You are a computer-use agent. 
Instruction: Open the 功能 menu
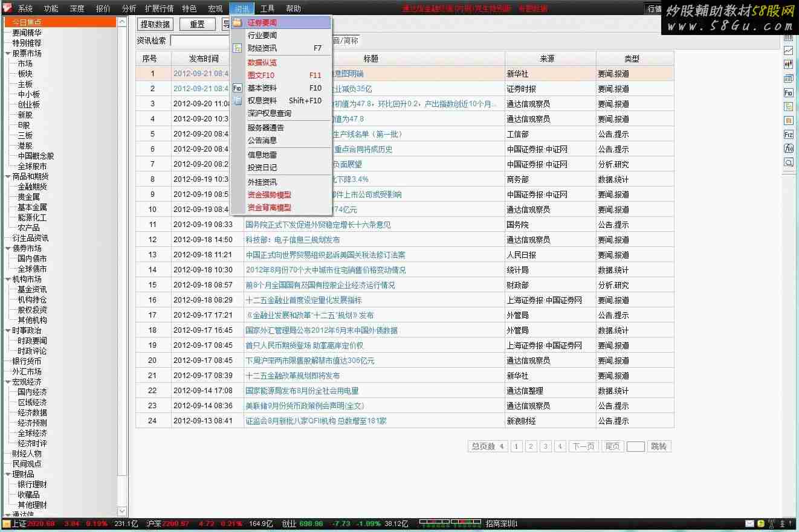coord(51,8)
